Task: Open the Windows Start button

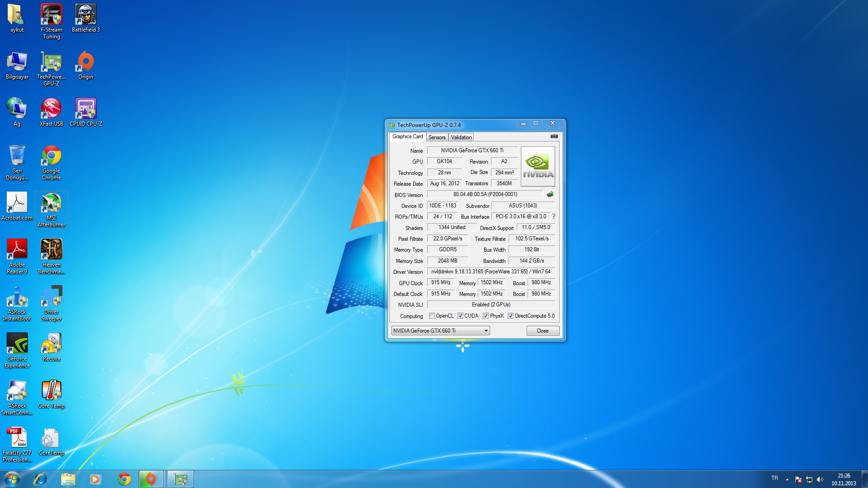Action: click(12, 479)
